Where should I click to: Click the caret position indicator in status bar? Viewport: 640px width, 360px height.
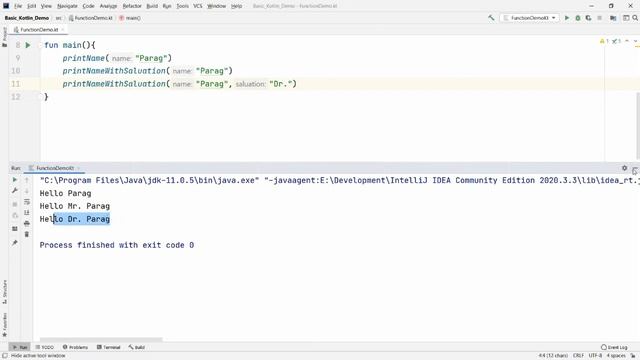click(553, 356)
